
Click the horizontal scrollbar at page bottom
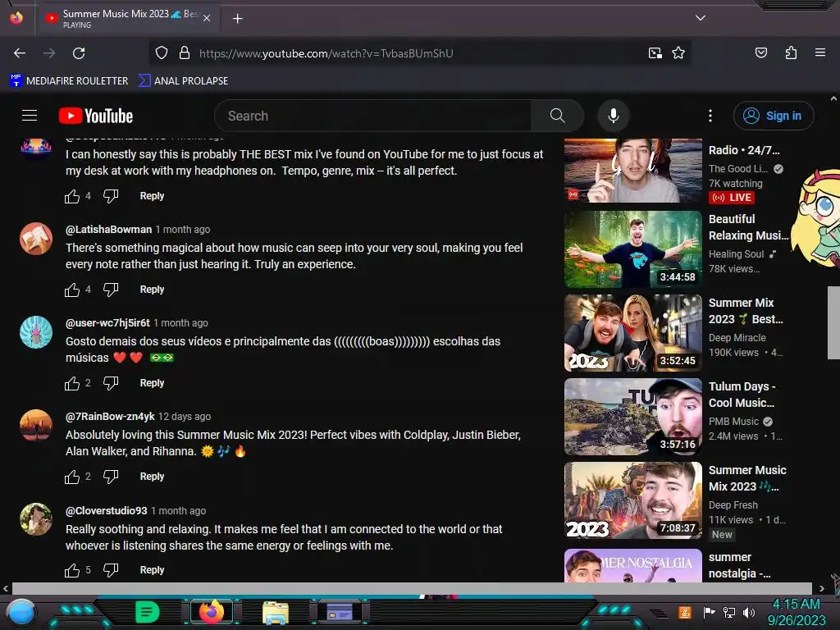click(413, 588)
